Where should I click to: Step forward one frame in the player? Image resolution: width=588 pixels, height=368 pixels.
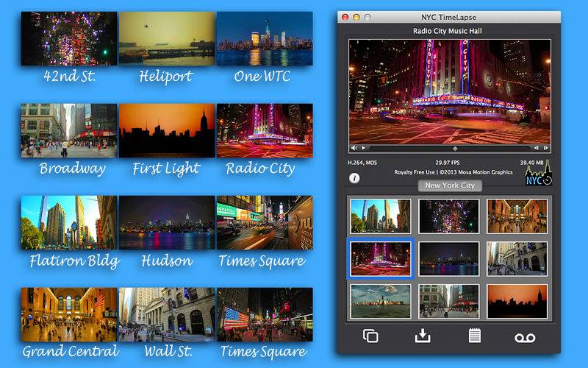(545, 149)
